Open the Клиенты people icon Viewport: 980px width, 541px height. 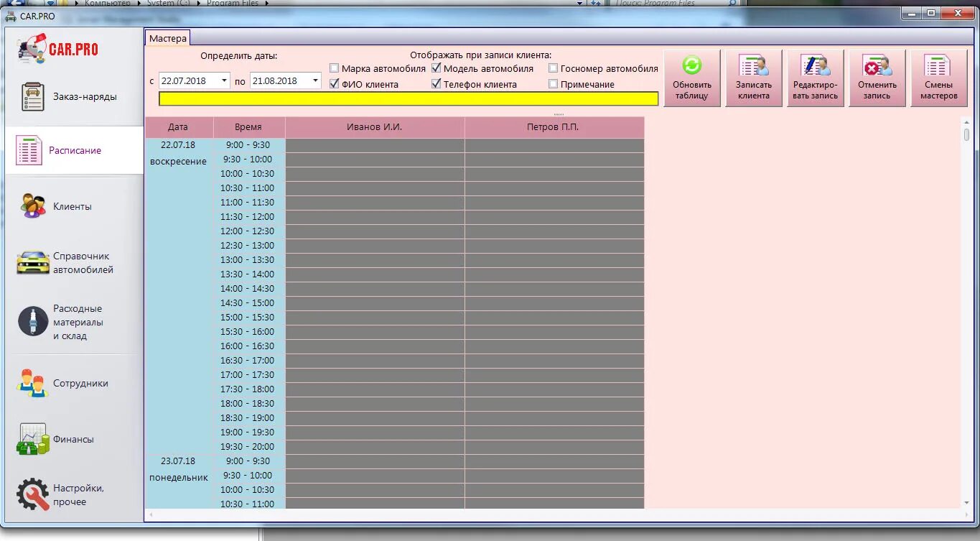(x=33, y=206)
